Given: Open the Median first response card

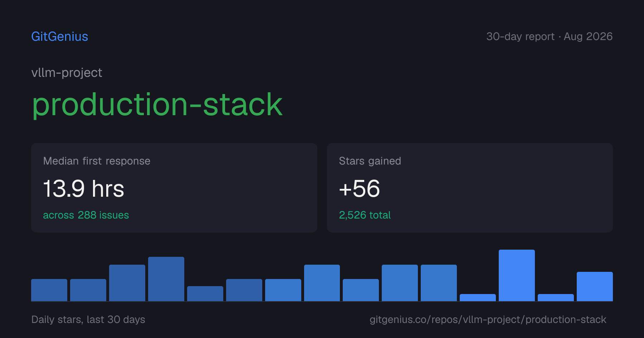Looking at the screenshot, I should [174, 188].
